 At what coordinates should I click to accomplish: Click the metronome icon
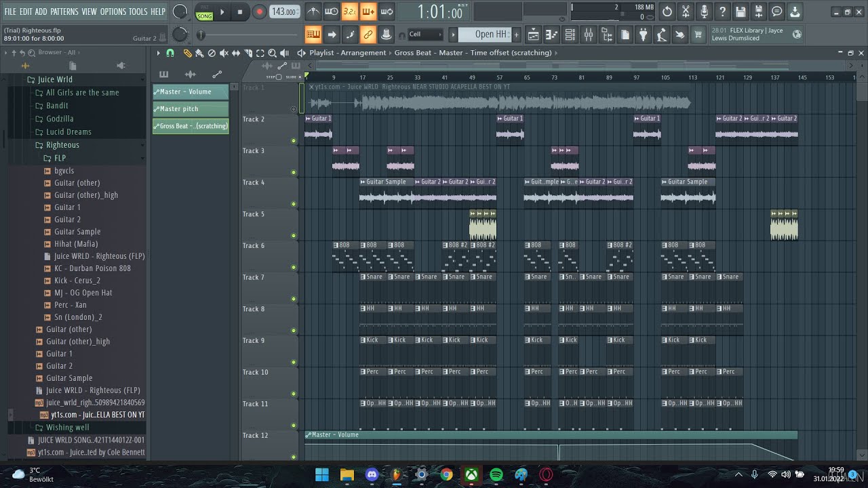[x=313, y=12]
